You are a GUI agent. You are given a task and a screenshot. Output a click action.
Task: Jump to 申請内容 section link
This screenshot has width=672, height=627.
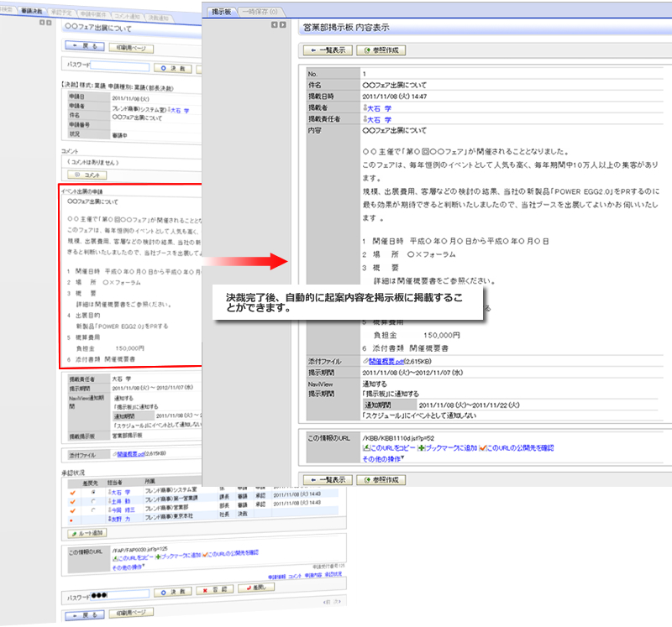[x=313, y=575]
